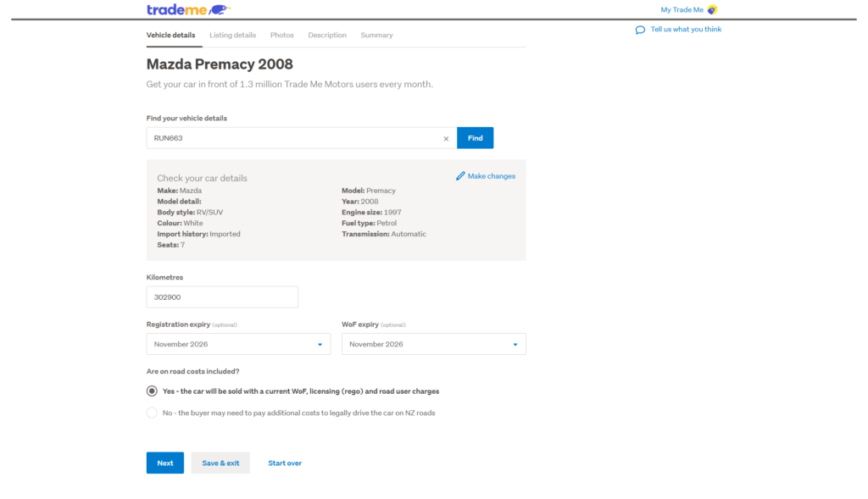This screenshot has width=868, height=499.
Task: Click the Find button
Action: (475, 138)
